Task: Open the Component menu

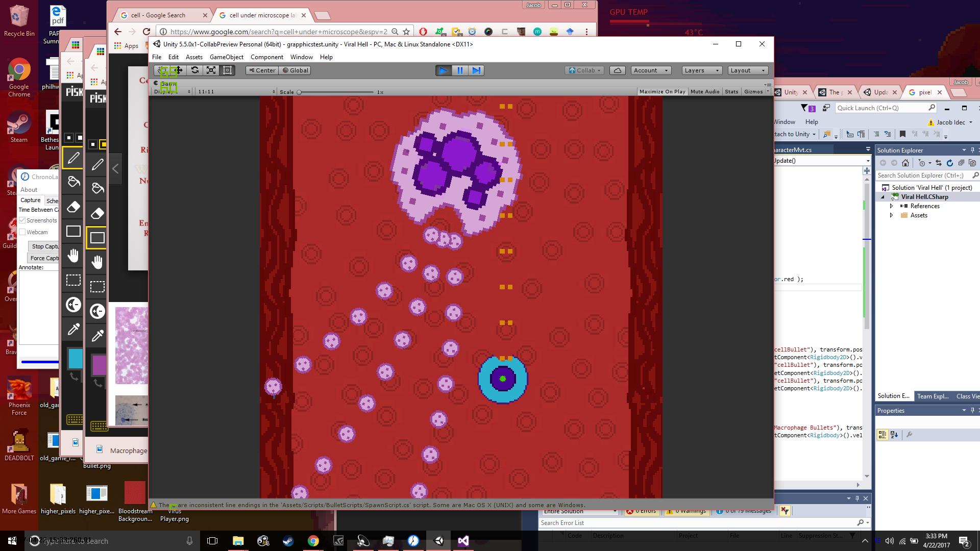Action: pos(266,57)
